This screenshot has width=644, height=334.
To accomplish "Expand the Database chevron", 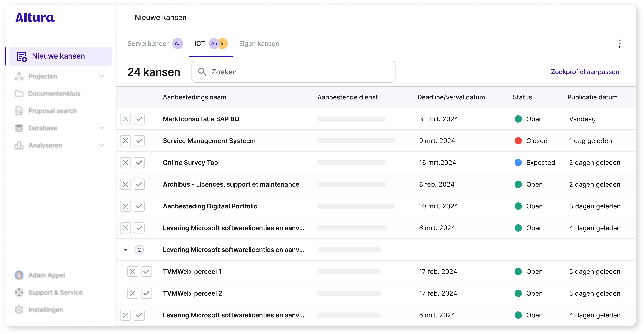I will 102,128.
